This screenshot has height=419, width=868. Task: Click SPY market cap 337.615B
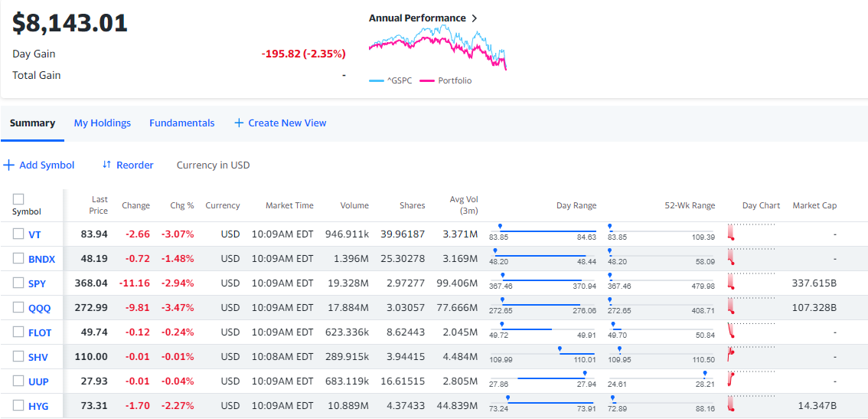(x=814, y=283)
